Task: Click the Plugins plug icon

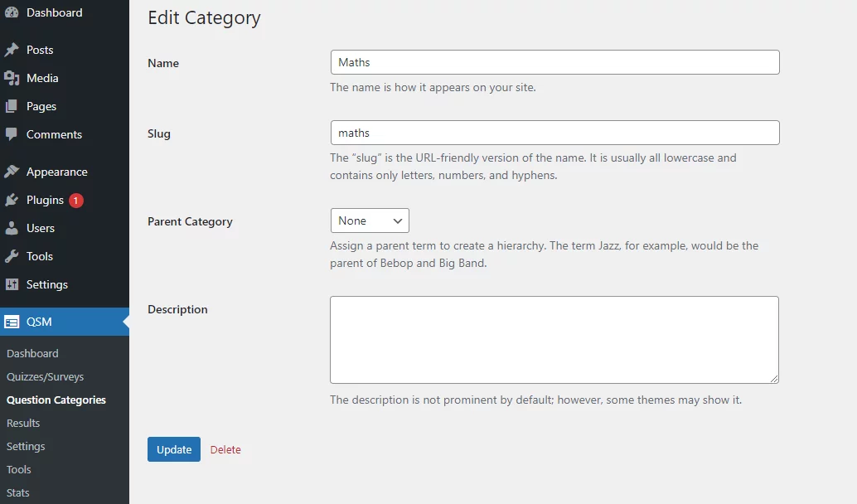Action: click(x=12, y=200)
